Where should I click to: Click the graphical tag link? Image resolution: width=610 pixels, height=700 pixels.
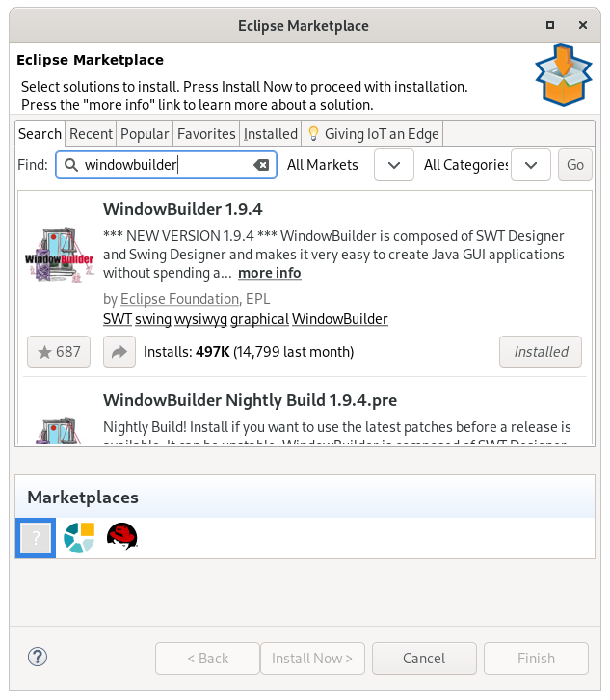259,319
